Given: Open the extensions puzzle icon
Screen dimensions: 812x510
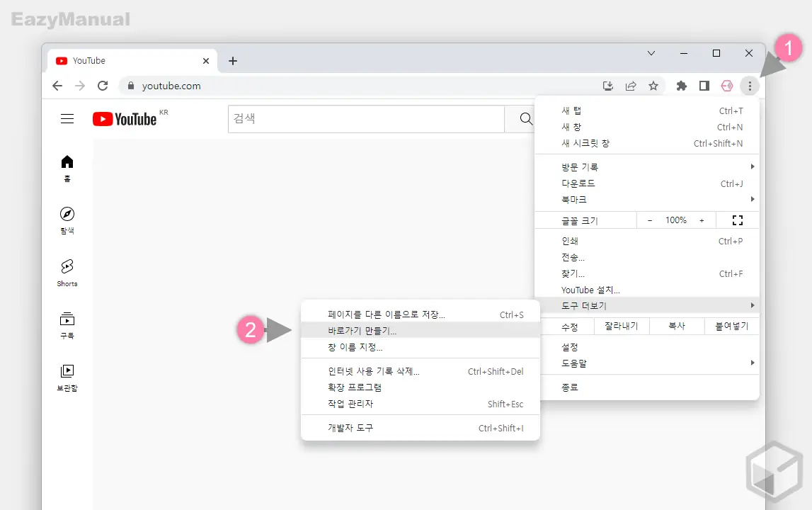Looking at the screenshot, I should (x=681, y=86).
